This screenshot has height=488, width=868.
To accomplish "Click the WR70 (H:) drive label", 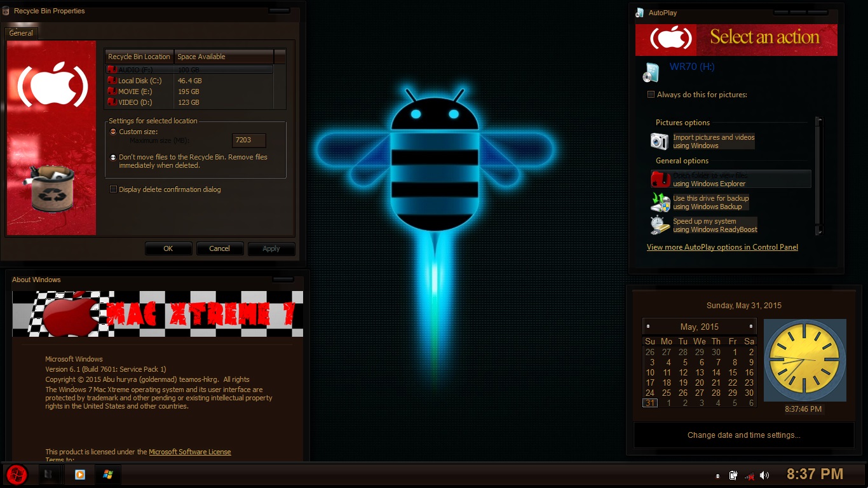I will 692,67.
